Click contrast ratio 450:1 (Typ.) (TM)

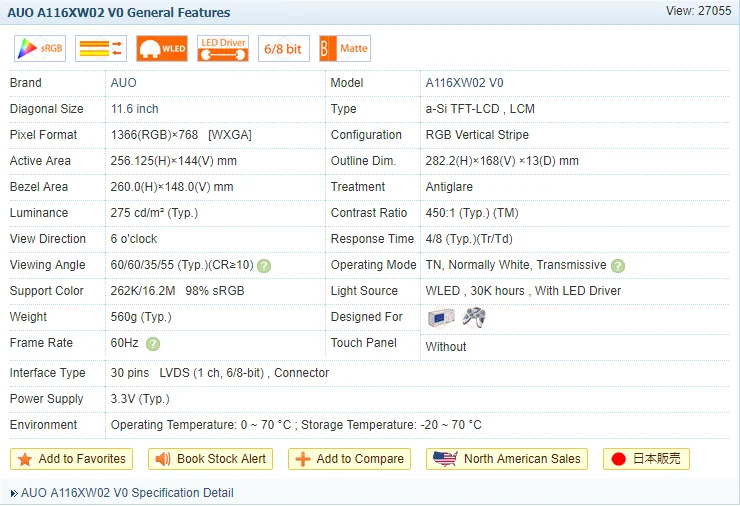(x=472, y=213)
